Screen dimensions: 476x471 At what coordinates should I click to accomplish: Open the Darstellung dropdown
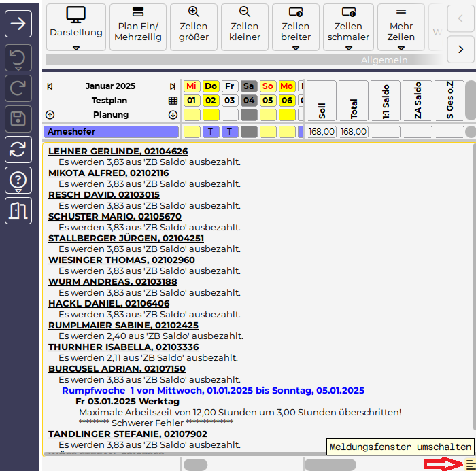click(x=76, y=48)
